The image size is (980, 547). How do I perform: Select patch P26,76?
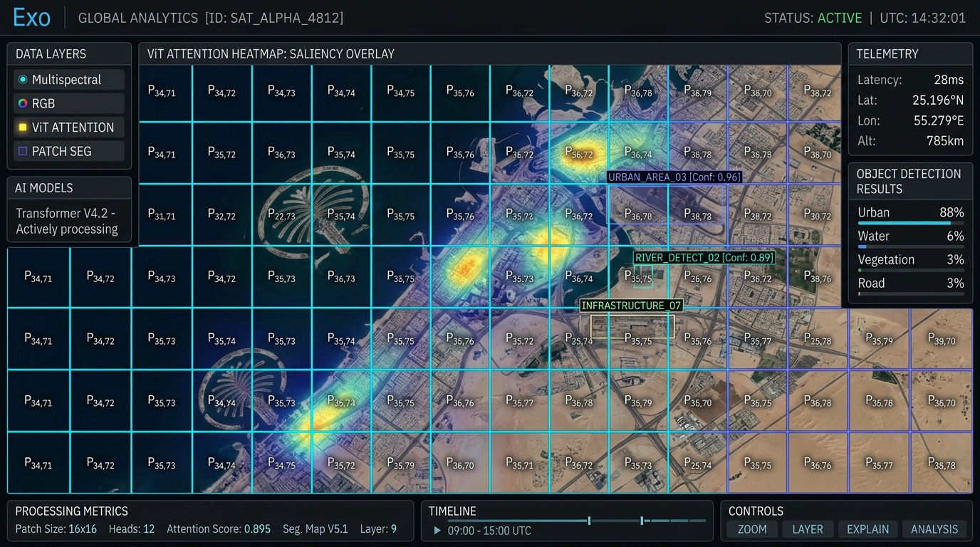pyautogui.click(x=697, y=277)
